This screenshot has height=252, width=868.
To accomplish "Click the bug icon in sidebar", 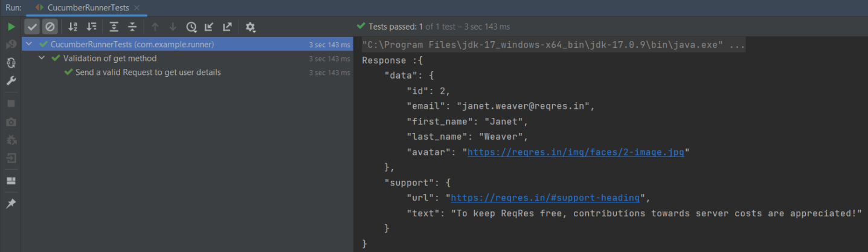I will coord(11,140).
